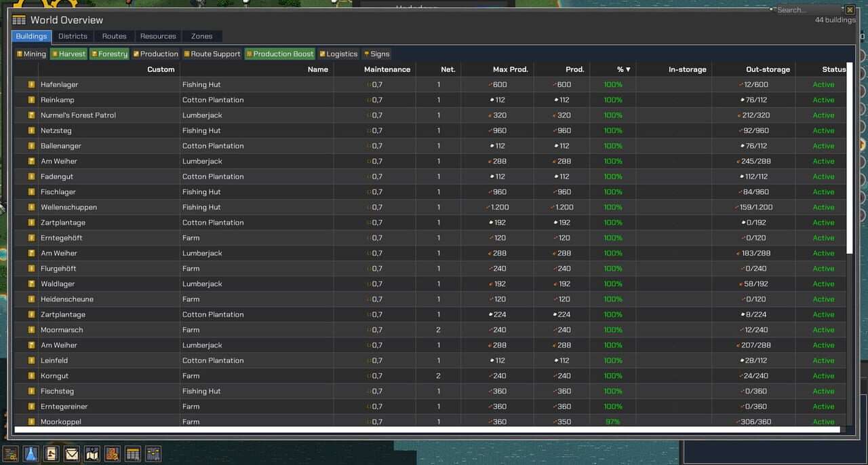Image resolution: width=868 pixels, height=465 pixels.
Task: Toggle the Forestry filter
Action: click(109, 54)
